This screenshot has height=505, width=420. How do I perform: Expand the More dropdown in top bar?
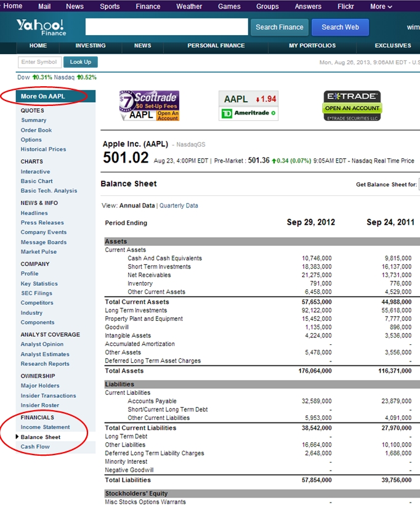(x=381, y=6)
